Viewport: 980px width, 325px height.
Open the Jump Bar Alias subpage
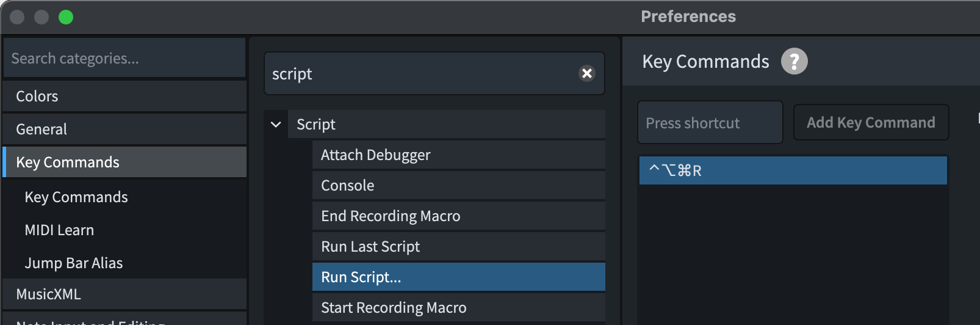pos(73,263)
